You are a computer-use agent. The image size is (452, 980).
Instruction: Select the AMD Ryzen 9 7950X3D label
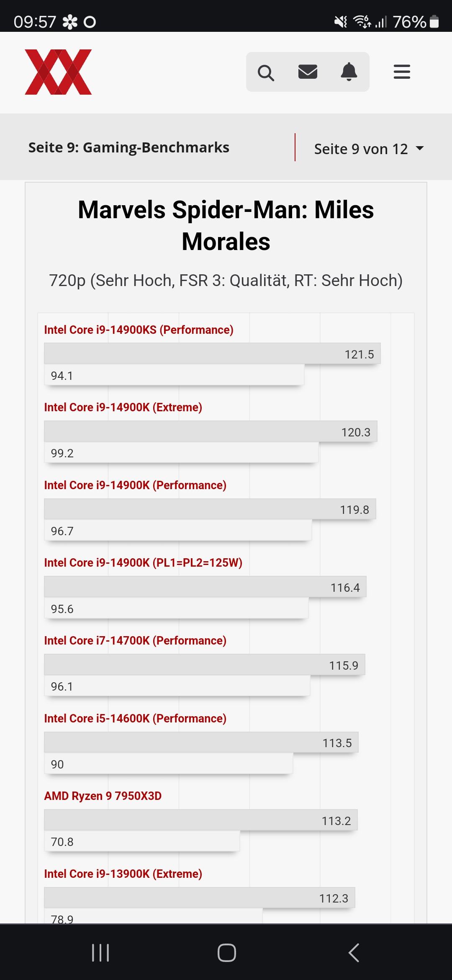[x=103, y=796]
